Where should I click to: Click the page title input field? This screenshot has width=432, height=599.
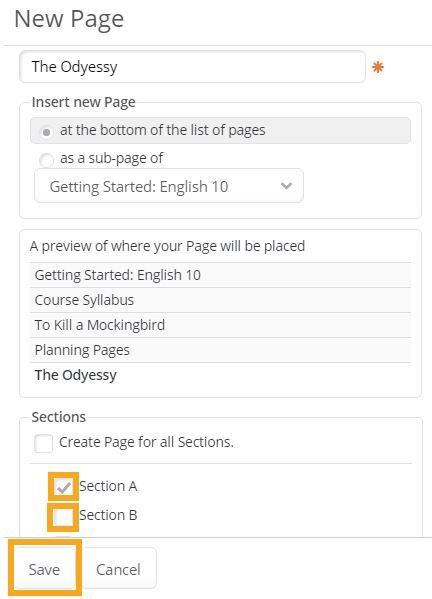click(x=193, y=67)
